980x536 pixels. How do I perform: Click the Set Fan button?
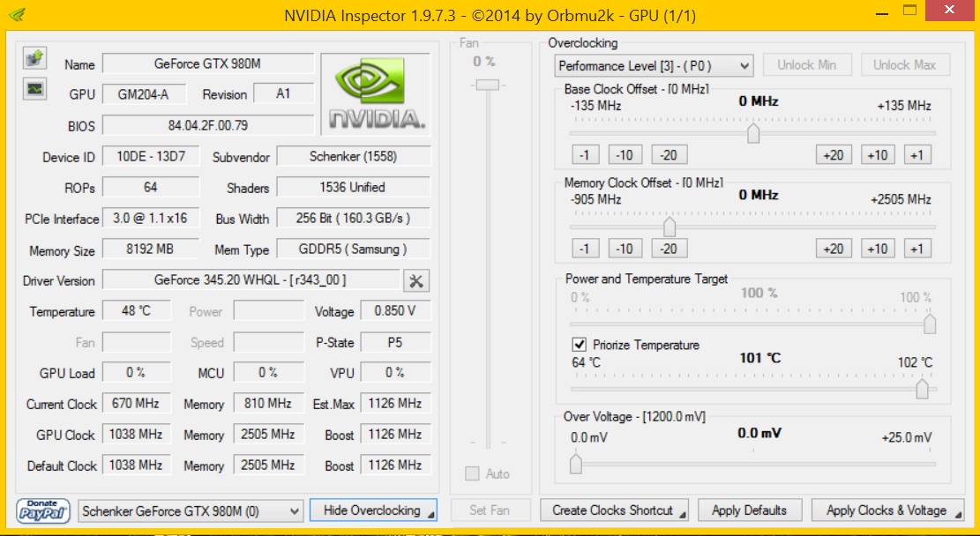coord(490,510)
